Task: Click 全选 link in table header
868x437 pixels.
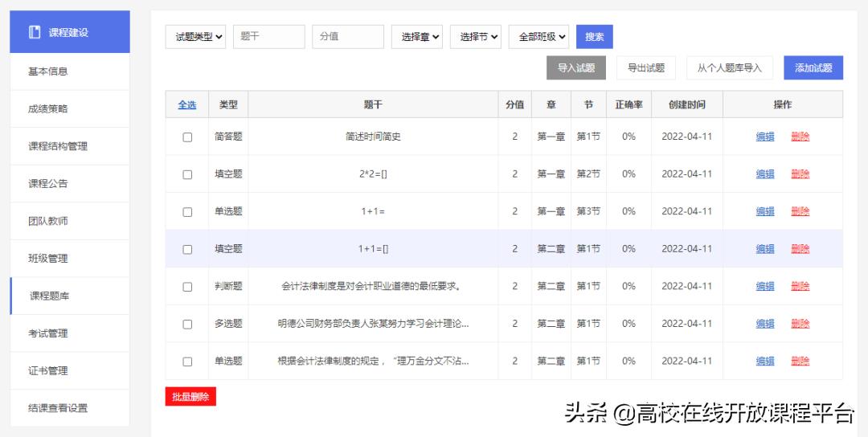Action: point(186,104)
